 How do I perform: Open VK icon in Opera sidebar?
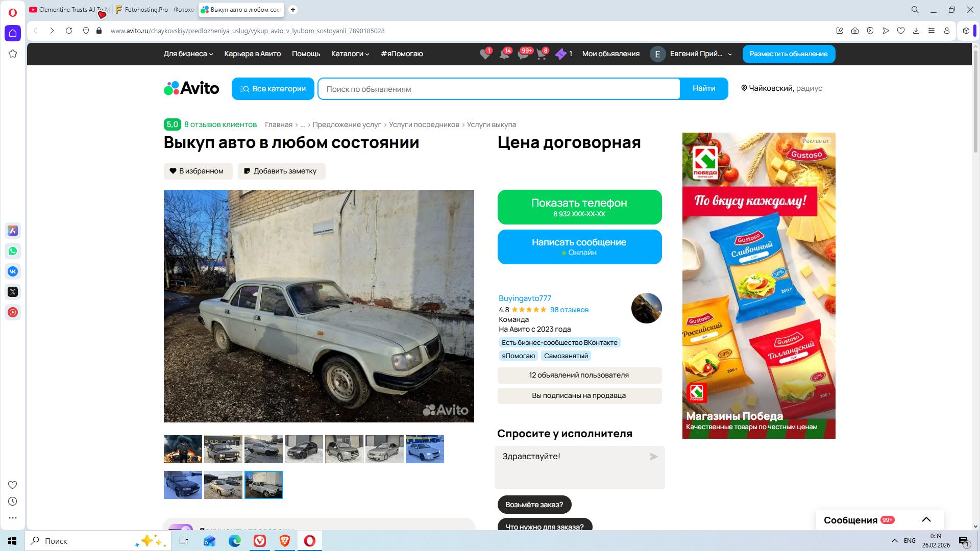(x=13, y=271)
